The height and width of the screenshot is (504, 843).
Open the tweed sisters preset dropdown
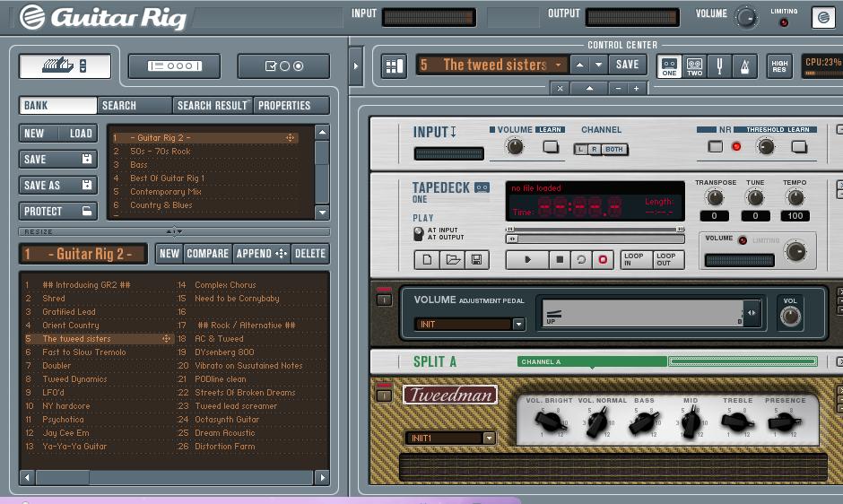pyautogui.click(x=558, y=65)
